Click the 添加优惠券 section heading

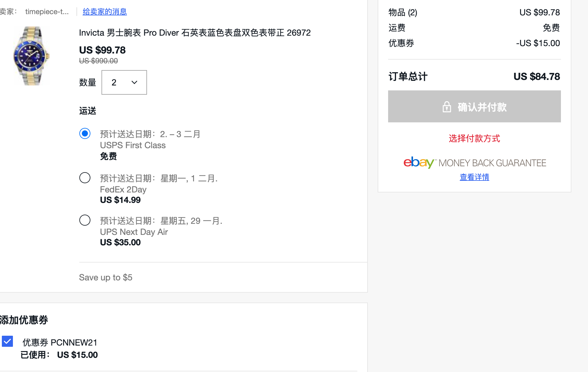tap(24, 320)
